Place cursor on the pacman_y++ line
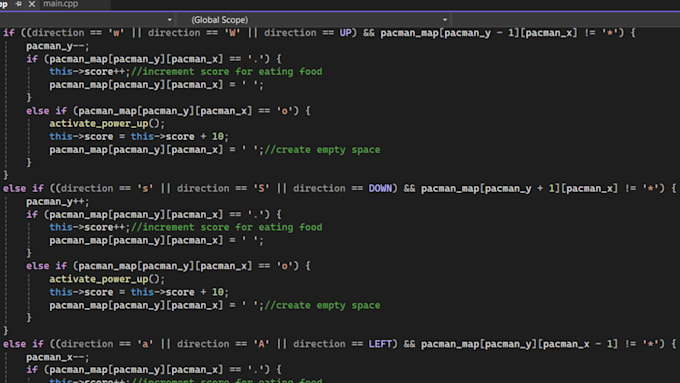The width and height of the screenshot is (680, 383). coord(57,202)
